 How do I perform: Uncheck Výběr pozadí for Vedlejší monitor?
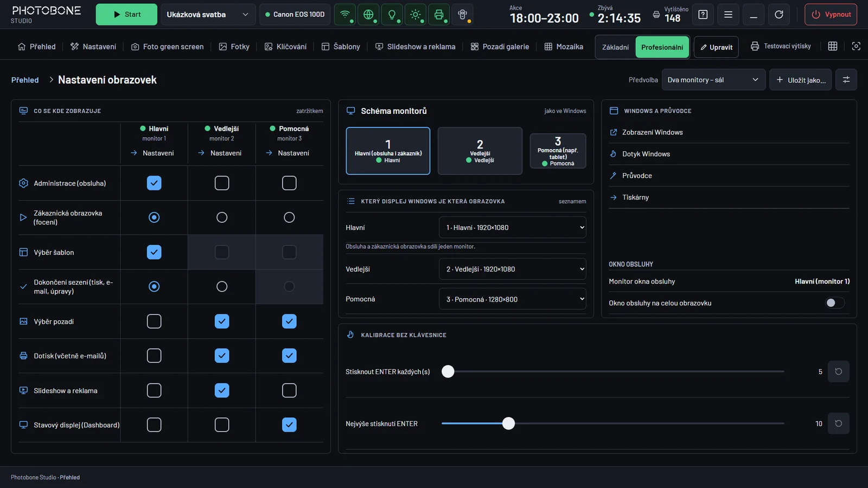pos(222,322)
